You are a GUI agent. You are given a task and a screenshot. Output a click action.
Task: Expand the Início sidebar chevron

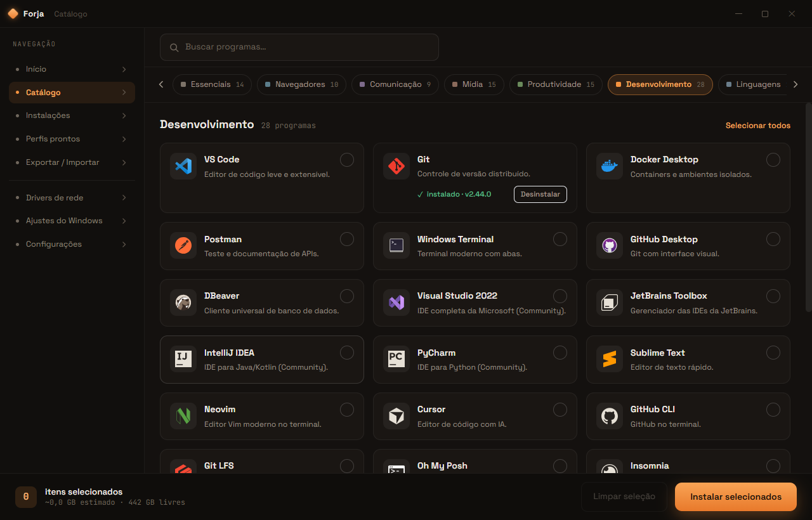pos(124,69)
